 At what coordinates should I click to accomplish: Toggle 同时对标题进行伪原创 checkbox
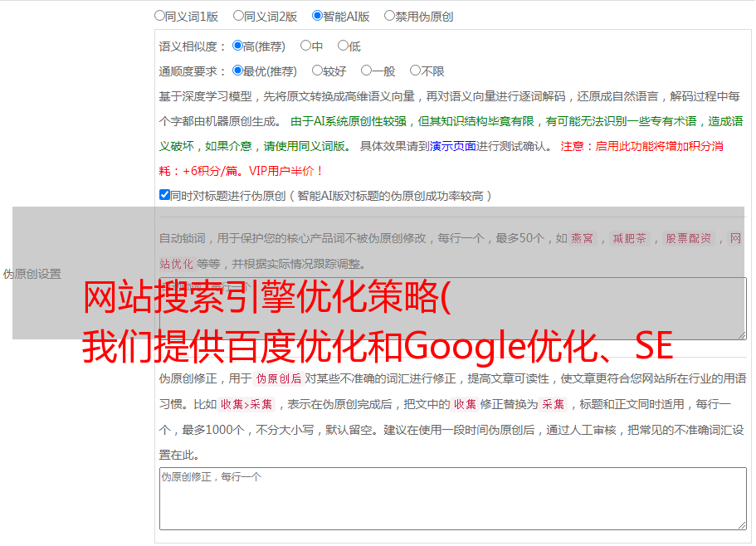164,195
